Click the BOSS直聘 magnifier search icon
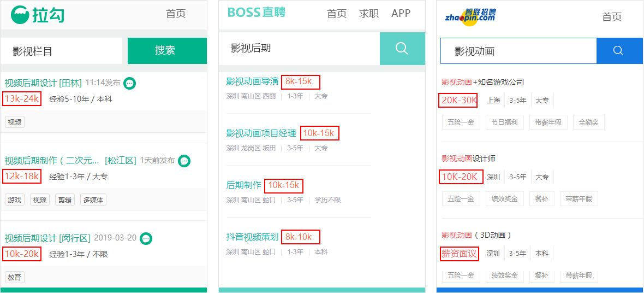Image resolution: width=644 pixels, height=293 pixels. (x=402, y=49)
